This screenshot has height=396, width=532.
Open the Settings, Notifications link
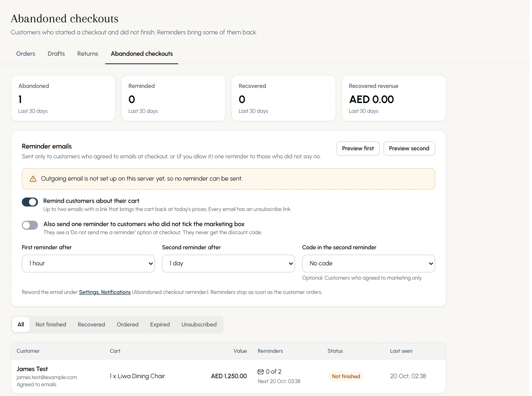coord(105,292)
